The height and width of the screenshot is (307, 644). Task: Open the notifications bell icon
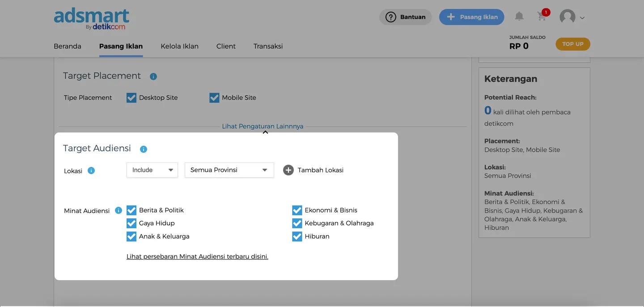519,17
